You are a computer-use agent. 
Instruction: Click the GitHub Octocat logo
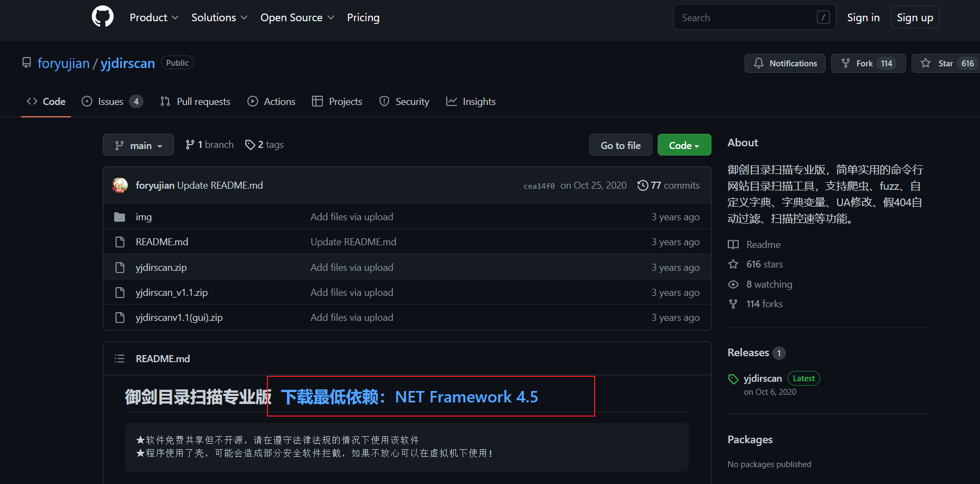click(103, 17)
